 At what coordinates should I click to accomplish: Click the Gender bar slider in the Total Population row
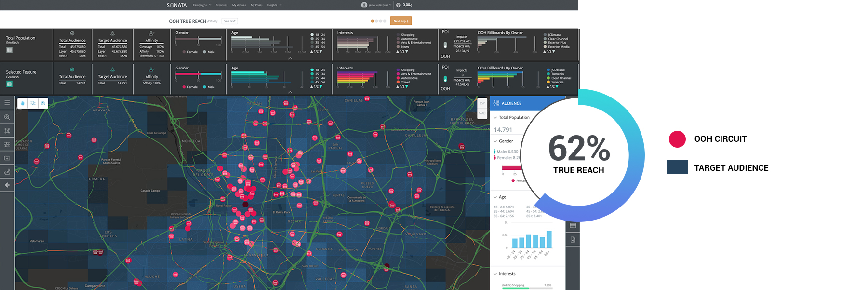tap(198, 39)
